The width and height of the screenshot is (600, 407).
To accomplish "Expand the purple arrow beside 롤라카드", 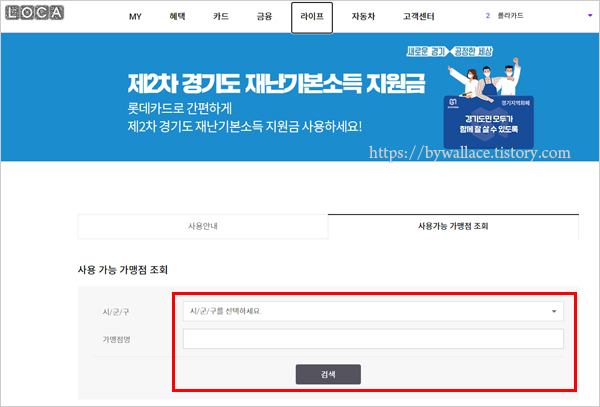I will point(590,16).
